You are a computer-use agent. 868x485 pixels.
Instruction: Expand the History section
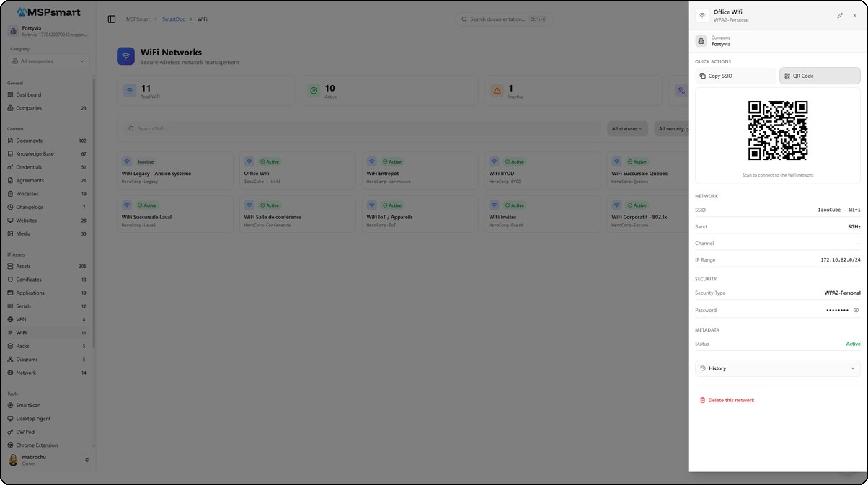[x=777, y=368]
